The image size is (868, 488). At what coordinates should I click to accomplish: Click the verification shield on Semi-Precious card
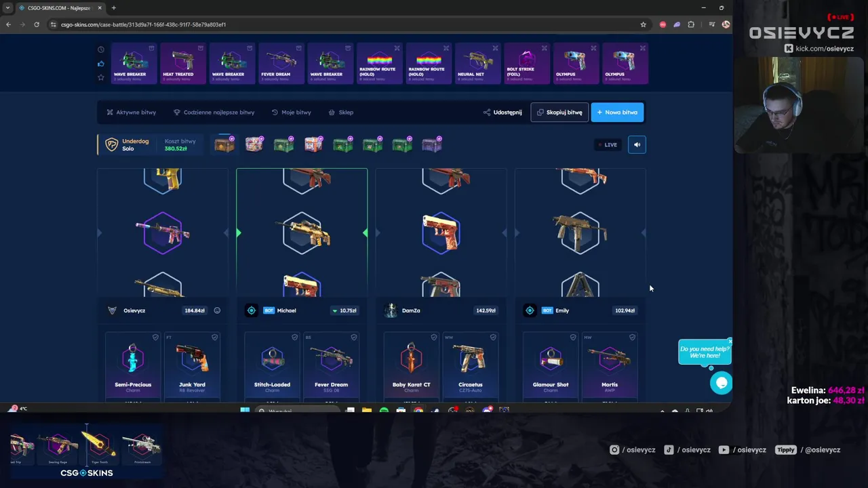(x=155, y=337)
